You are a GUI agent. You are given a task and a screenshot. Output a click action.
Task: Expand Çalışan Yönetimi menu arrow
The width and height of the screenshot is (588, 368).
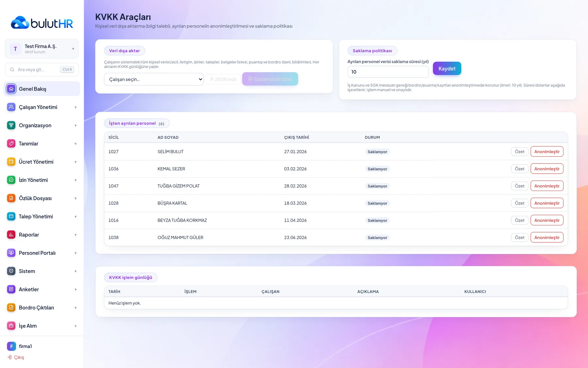click(75, 107)
